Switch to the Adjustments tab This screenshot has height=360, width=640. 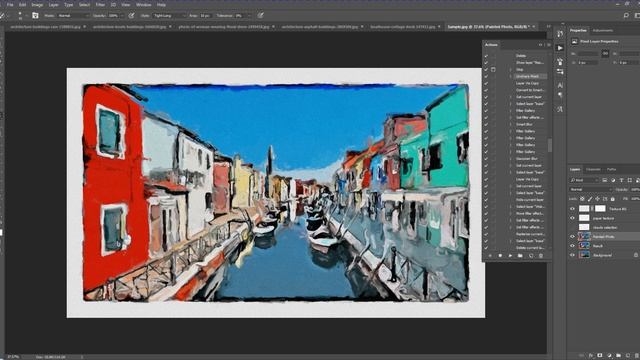click(x=603, y=31)
